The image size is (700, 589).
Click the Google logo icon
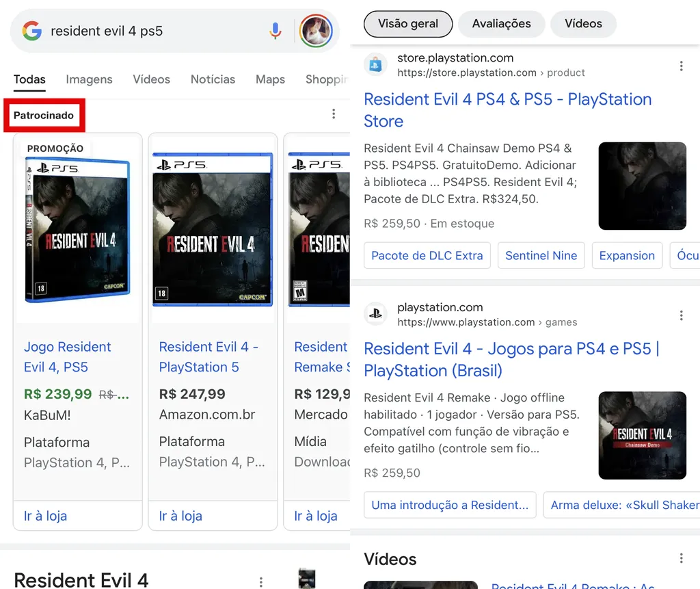32,31
